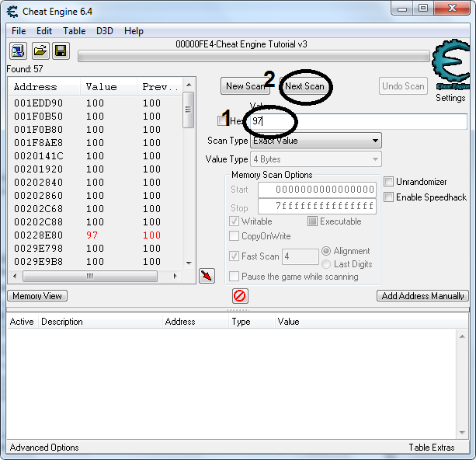Screen dimensions: 476x460
Task: Open the Help menu
Action: (x=134, y=31)
